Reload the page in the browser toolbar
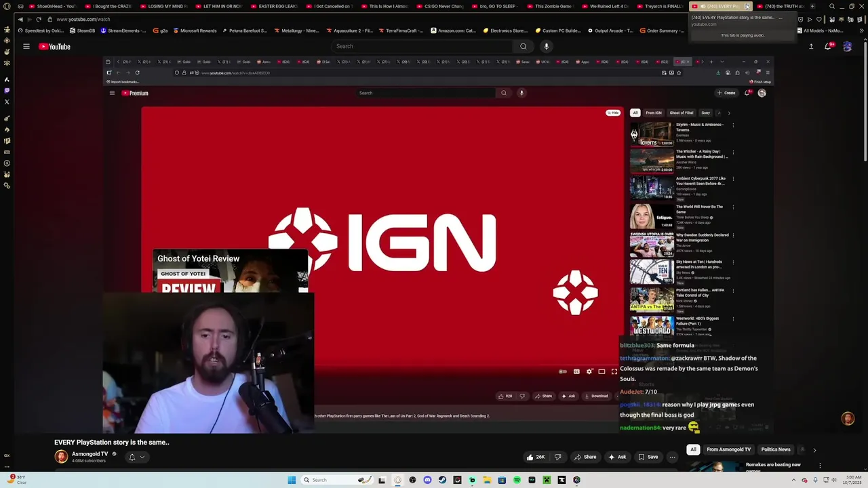 coord(38,19)
